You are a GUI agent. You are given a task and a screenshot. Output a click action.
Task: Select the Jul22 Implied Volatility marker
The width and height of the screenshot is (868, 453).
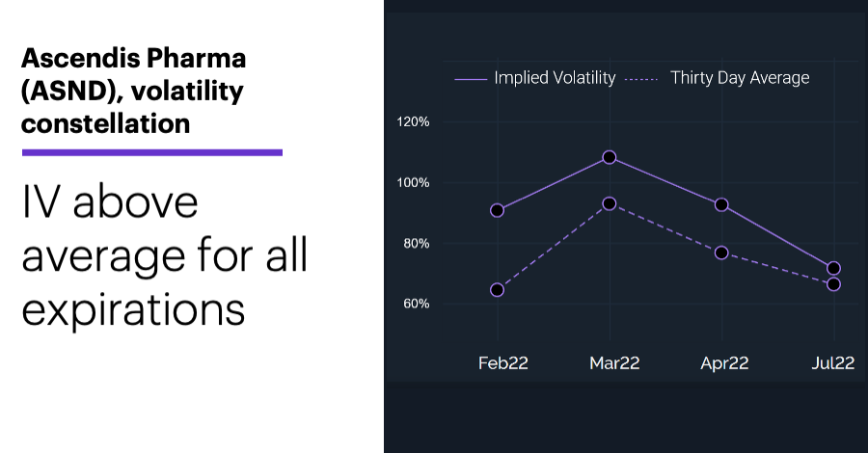833,268
